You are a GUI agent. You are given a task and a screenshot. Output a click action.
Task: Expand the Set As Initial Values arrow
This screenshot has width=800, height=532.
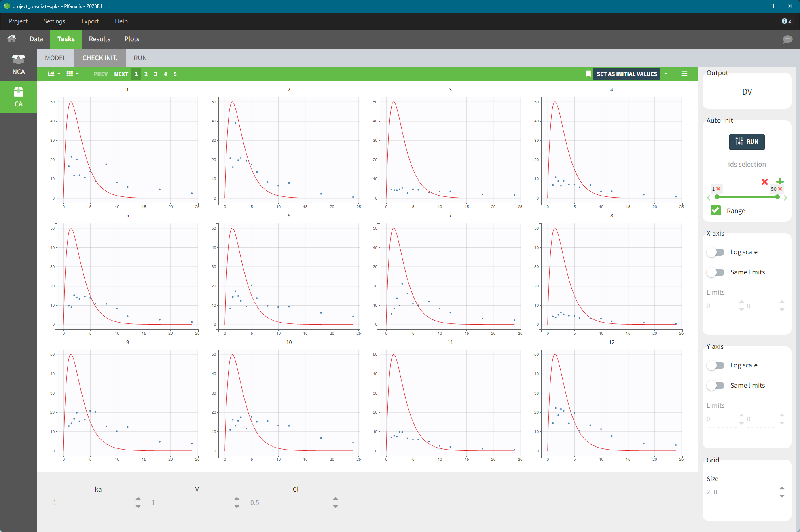coord(665,74)
